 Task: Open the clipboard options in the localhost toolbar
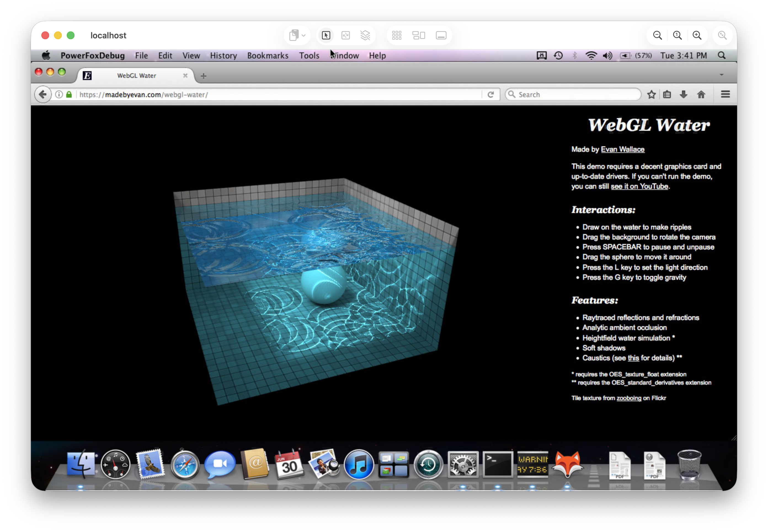[x=297, y=35]
